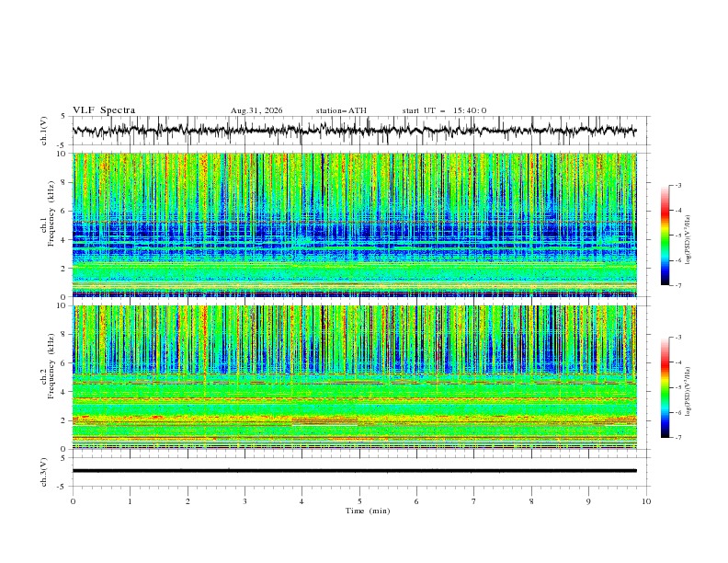The image size is (728, 563).
Task: Click the -3 value on upper colorbar
Action: 677,185
